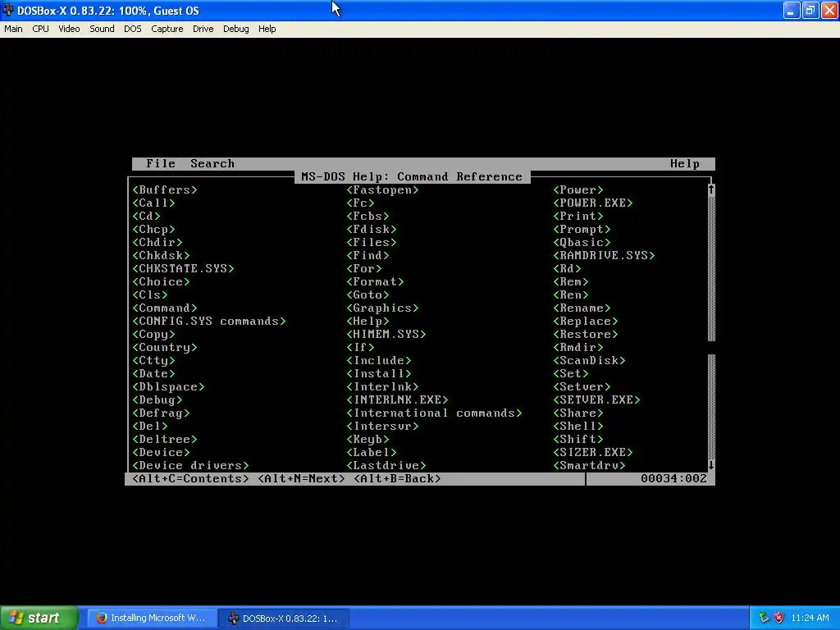The width and height of the screenshot is (840, 630).
Task: Open the Search menu in MS-DOS Help
Action: 212,163
